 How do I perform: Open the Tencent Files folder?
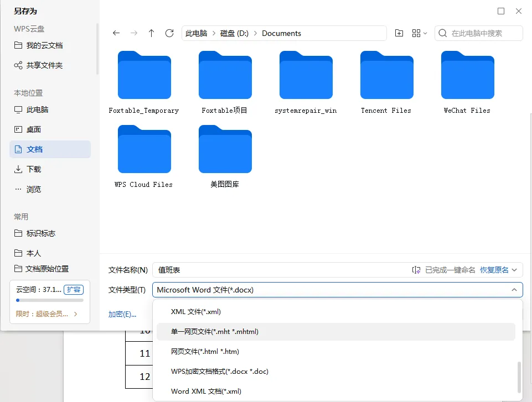[x=386, y=83]
